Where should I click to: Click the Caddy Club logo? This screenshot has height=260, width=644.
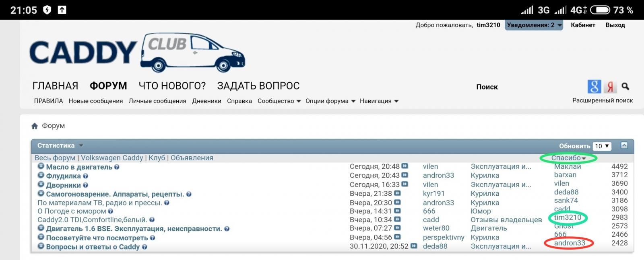tap(137, 53)
